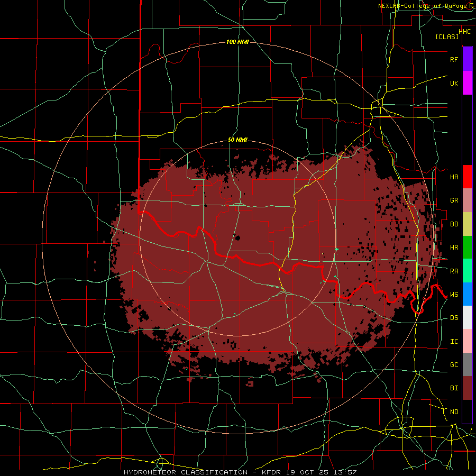Click the IC legend label
Screen dimensions: 476x476
pyautogui.click(x=454, y=342)
